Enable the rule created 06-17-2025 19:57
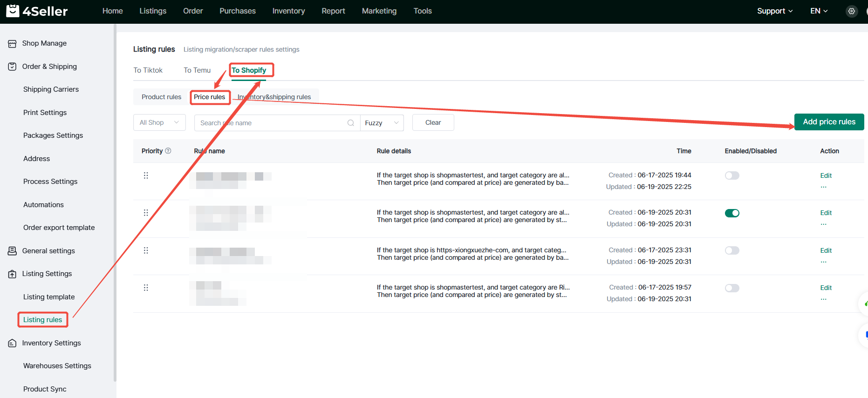 tap(732, 288)
